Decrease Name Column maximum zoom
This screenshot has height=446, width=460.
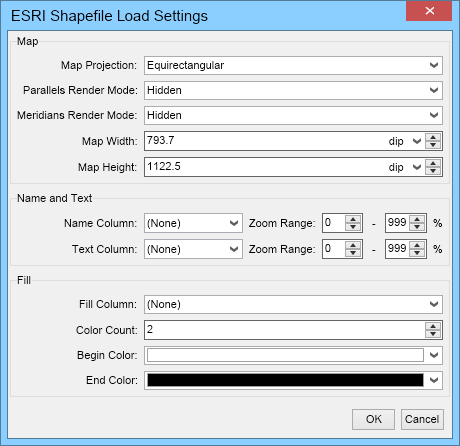pos(417,227)
